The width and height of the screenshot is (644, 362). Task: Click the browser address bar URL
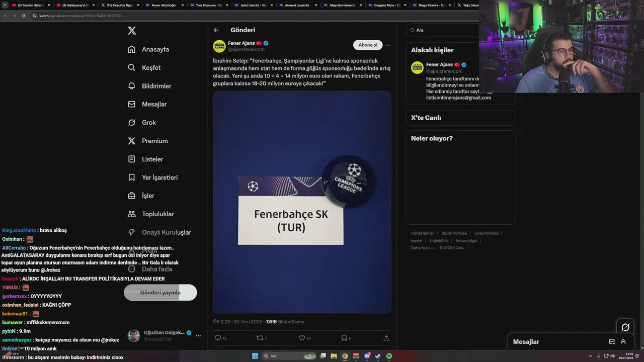80,16
